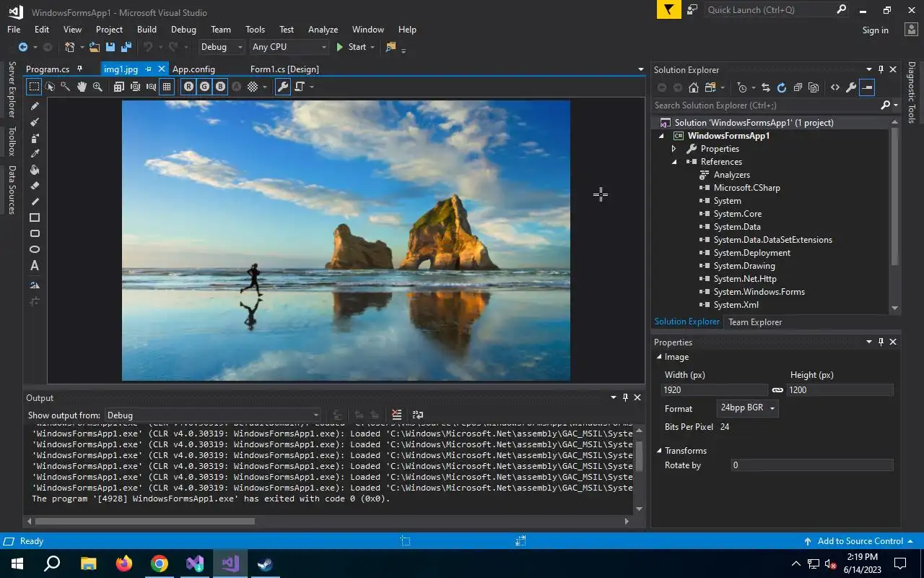Open the Analyze menu
The width and height of the screenshot is (924, 578).
323,30
